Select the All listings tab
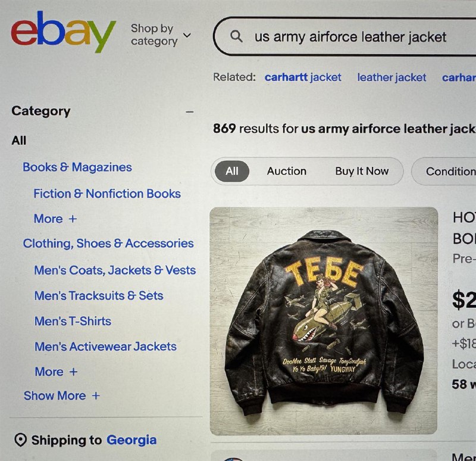Image resolution: width=476 pixels, height=461 pixels. pos(231,172)
